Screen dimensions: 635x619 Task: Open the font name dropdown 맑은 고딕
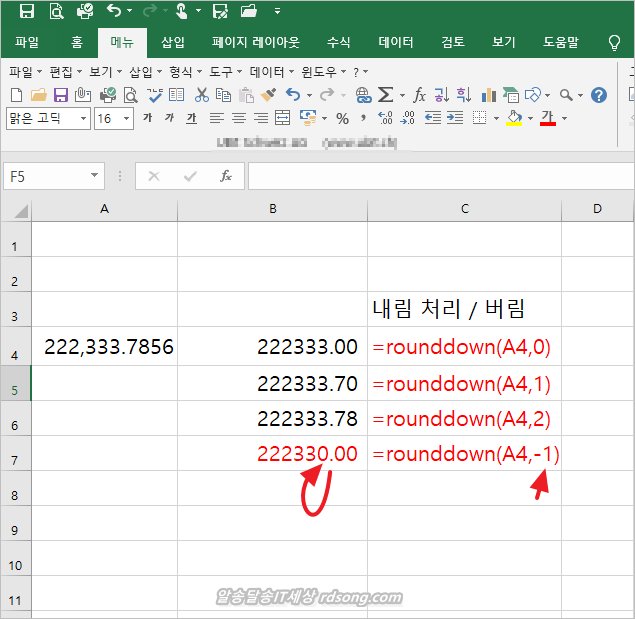(x=80, y=118)
